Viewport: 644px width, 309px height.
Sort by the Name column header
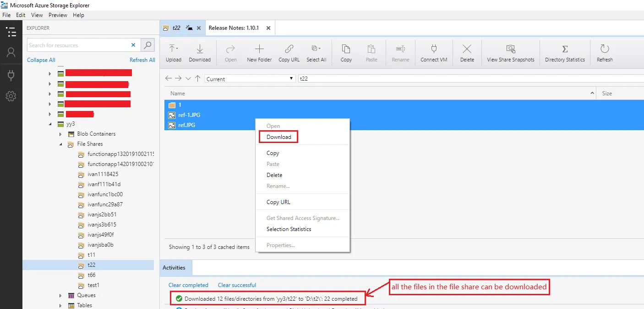coord(380,93)
